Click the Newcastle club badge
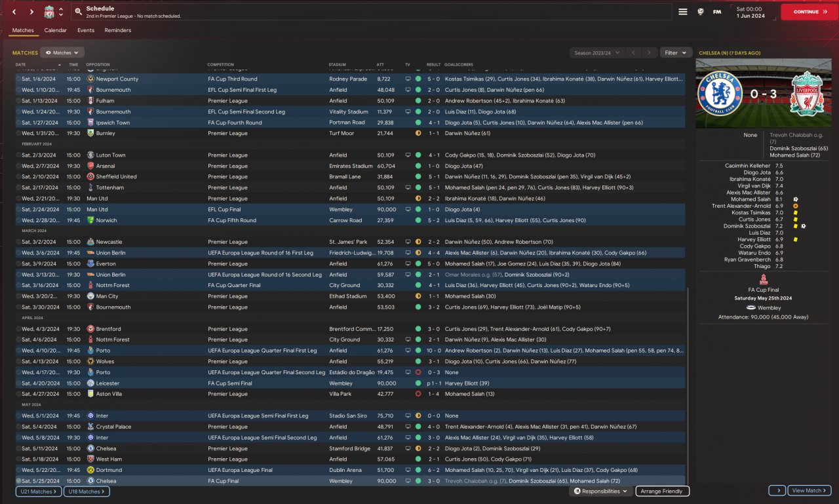The height and width of the screenshot is (504, 839). pyautogui.click(x=90, y=242)
